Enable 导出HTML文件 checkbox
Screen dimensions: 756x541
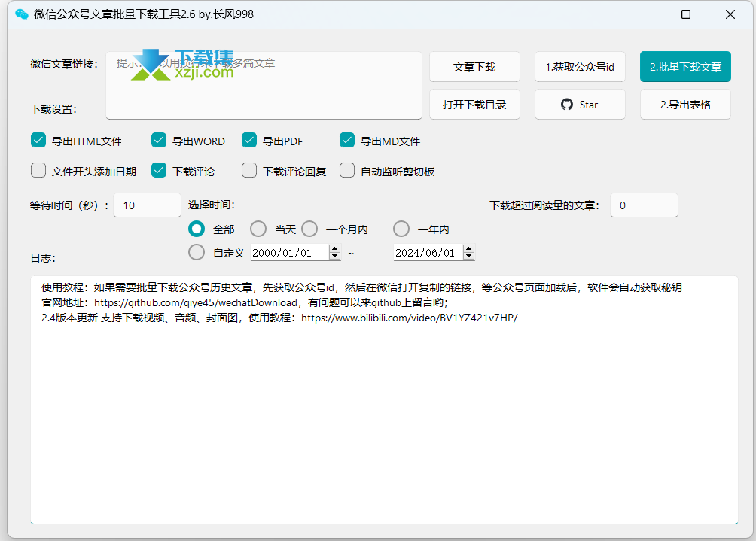[38, 141]
